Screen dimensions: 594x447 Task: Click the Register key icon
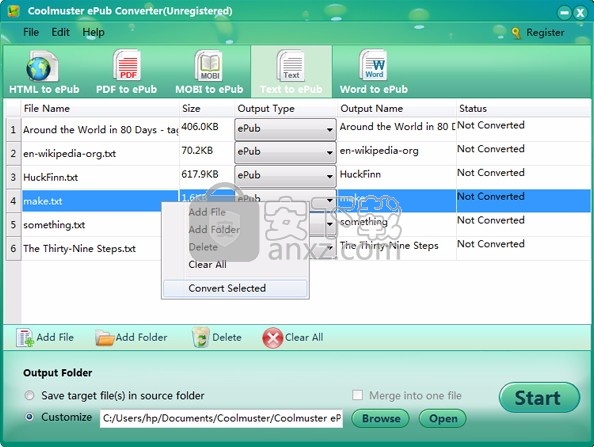pos(516,33)
